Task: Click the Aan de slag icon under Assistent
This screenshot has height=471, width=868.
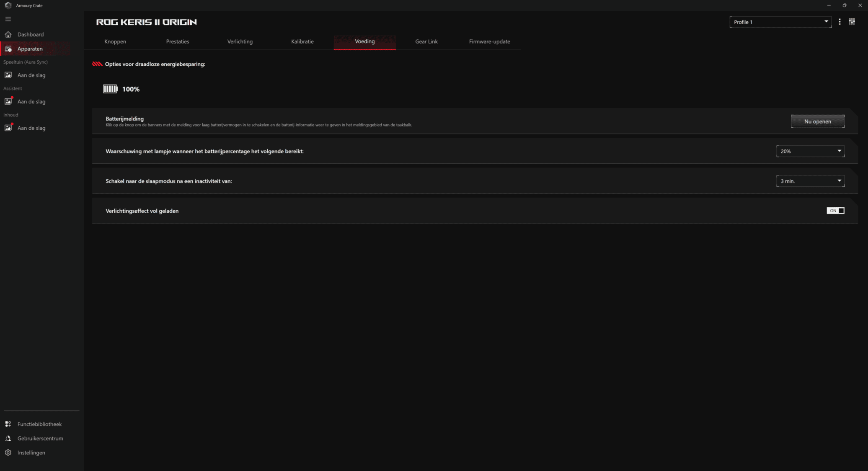Action: (x=8, y=101)
